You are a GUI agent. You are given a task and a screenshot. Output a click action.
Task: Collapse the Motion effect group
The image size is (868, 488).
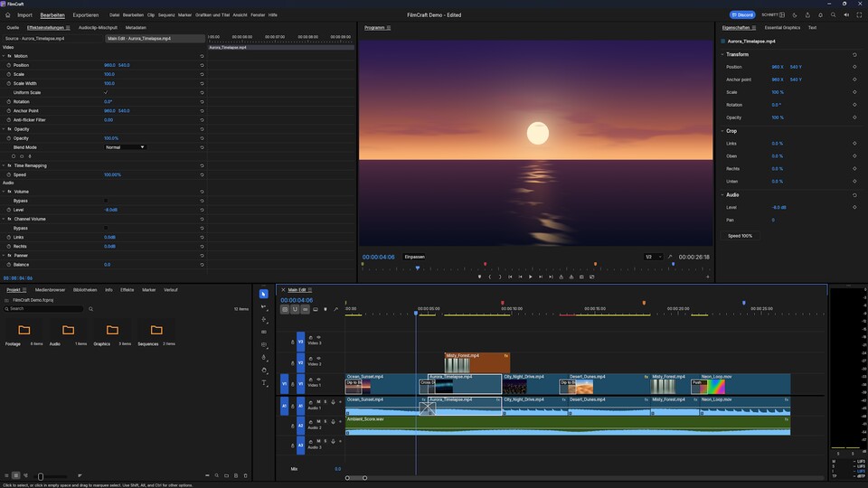pos(4,56)
